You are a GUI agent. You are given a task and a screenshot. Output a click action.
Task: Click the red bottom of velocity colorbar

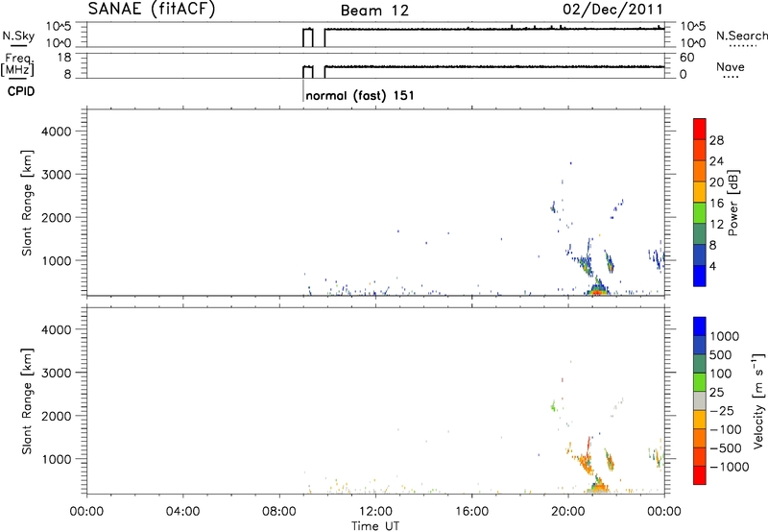pyautogui.click(x=700, y=475)
